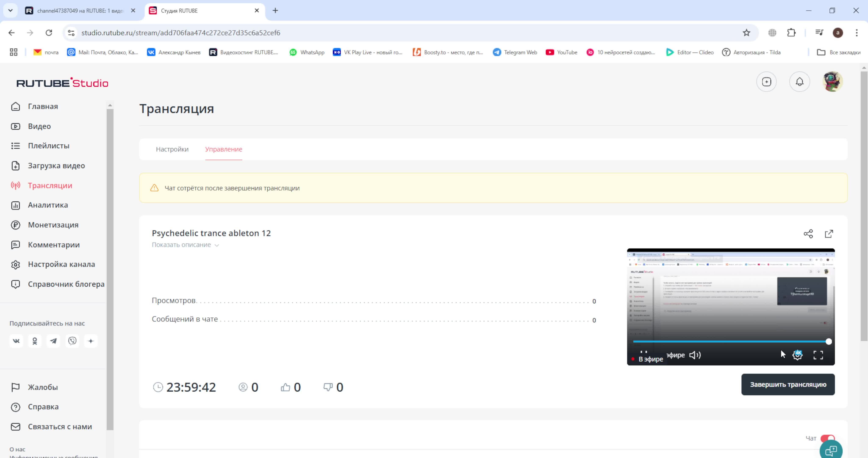Enter fullscreen in the stream player
This screenshot has width=868, height=458.
point(818,355)
